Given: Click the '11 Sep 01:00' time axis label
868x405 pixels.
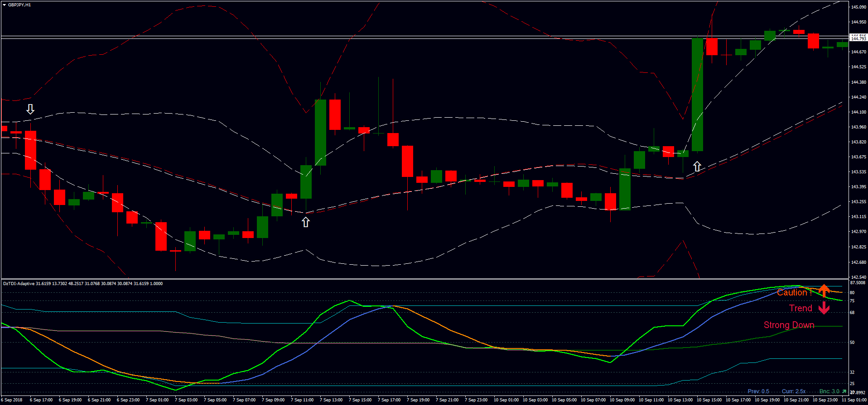Looking at the screenshot, I should 854,400.
